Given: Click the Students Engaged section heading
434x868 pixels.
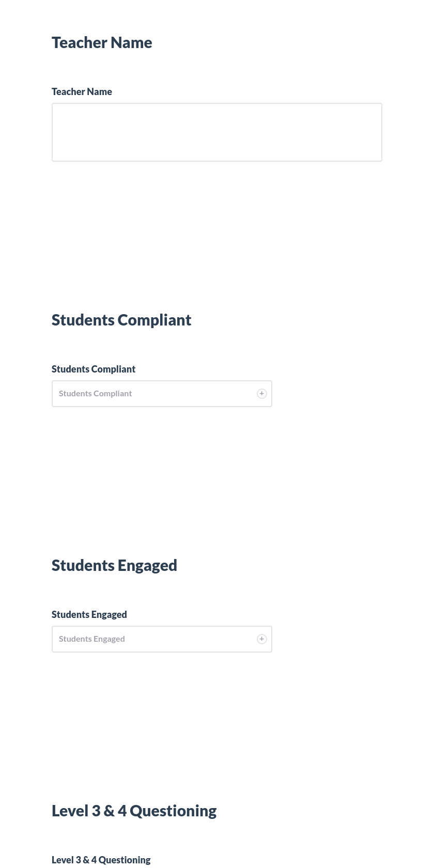Looking at the screenshot, I should 114,565.
